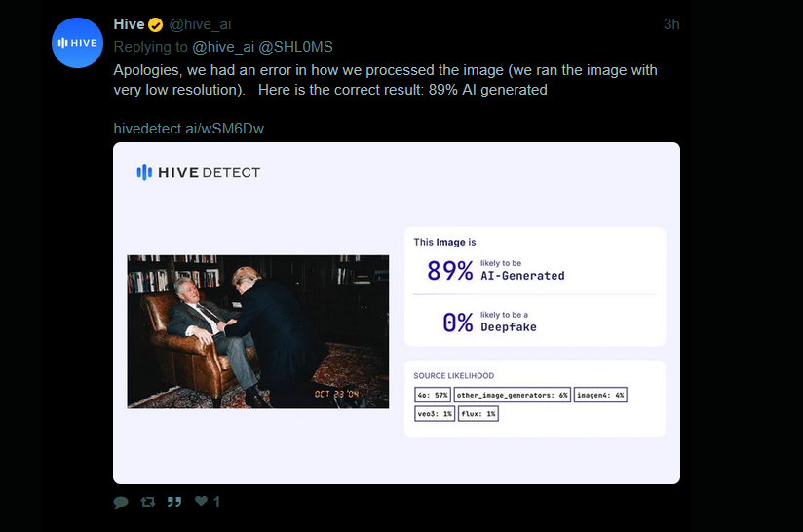Image resolution: width=803 pixels, height=532 pixels.
Task: Click the 3h post timestamp
Action: 671,24
